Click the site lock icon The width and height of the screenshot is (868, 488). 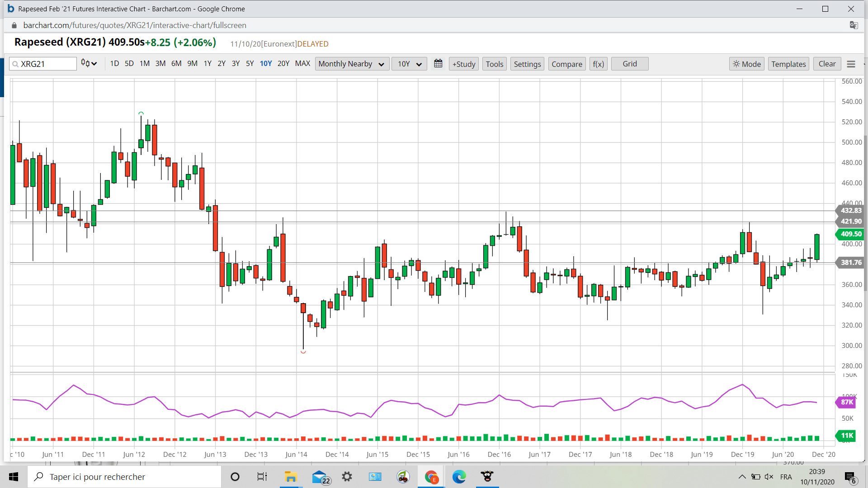coord(14,25)
